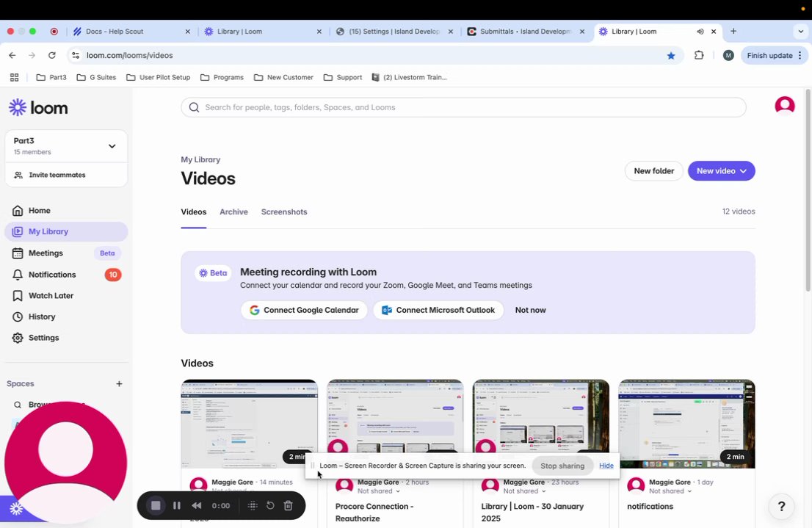The width and height of the screenshot is (812, 528).
Task: Restart the recording with the circular arrow
Action: 270,505
